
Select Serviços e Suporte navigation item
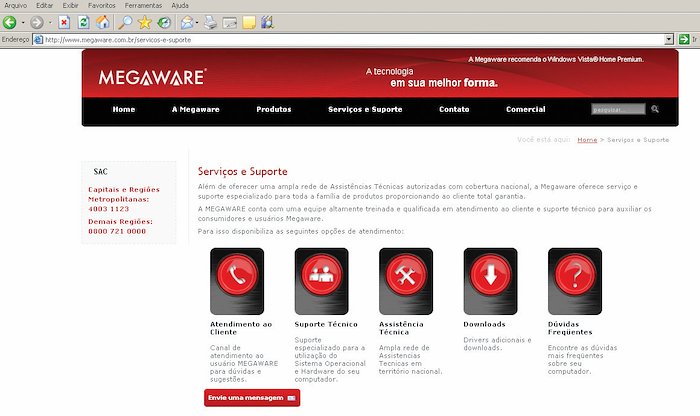click(x=365, y=109)
